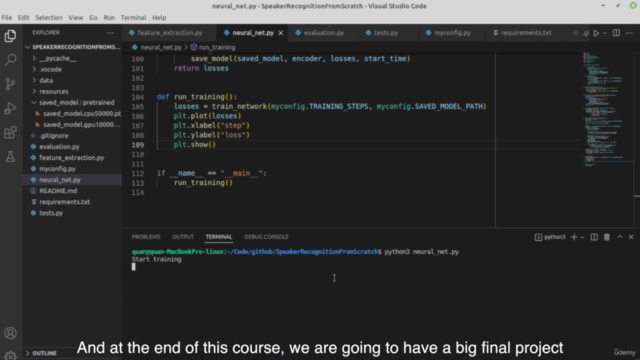The image size is (640, 360).
Task: Open the Testing flask view
Action: click(11, 156)
